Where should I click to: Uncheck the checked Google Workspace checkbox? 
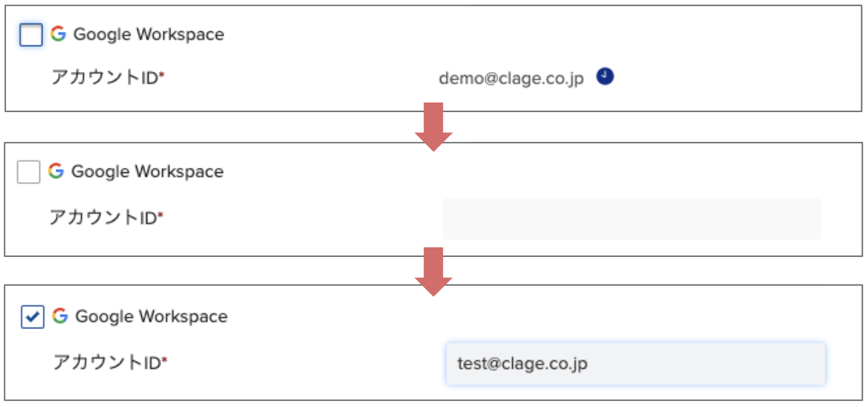click(33, 317)
